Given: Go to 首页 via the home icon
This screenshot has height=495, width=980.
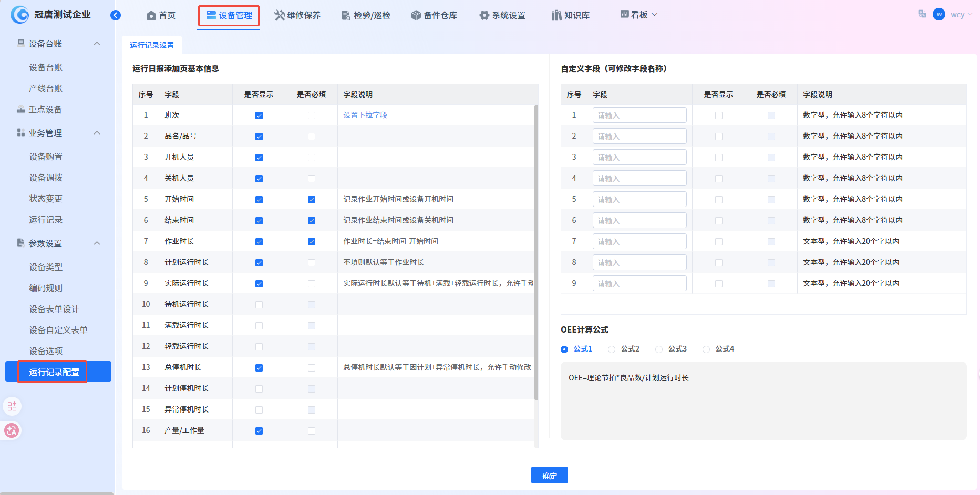Looking at the screenshot, I should tap(151, 15).
